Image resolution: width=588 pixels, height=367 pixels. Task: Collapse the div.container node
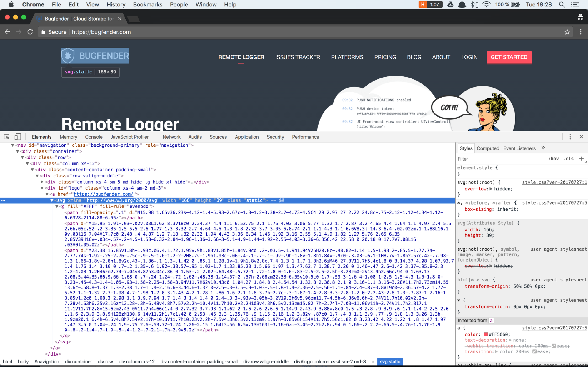[18, 151]
